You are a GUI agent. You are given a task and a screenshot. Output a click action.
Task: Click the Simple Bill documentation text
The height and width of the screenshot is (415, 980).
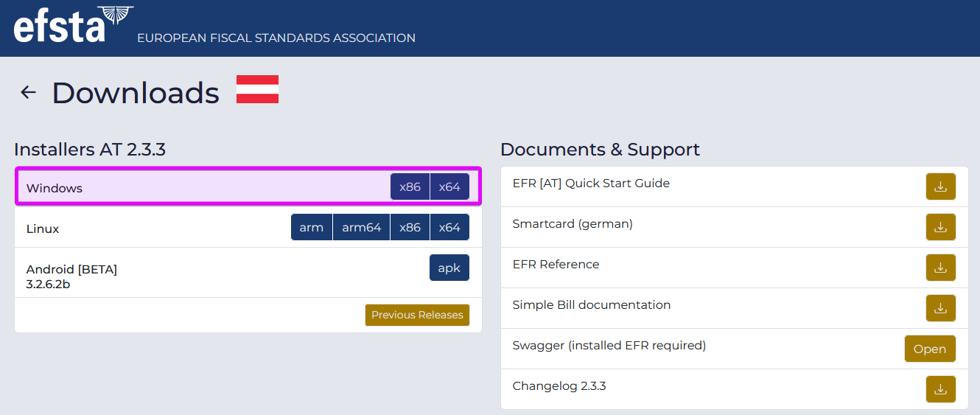point(592,304)
